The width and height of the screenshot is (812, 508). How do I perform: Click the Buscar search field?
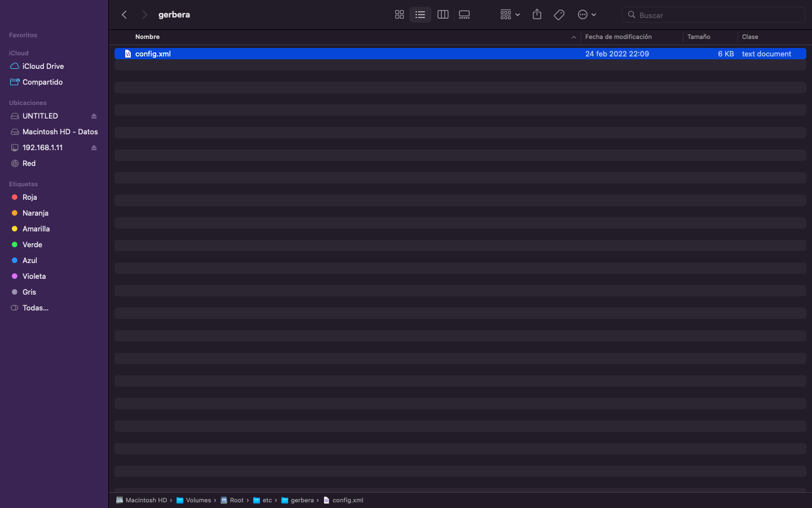point(716,15)
